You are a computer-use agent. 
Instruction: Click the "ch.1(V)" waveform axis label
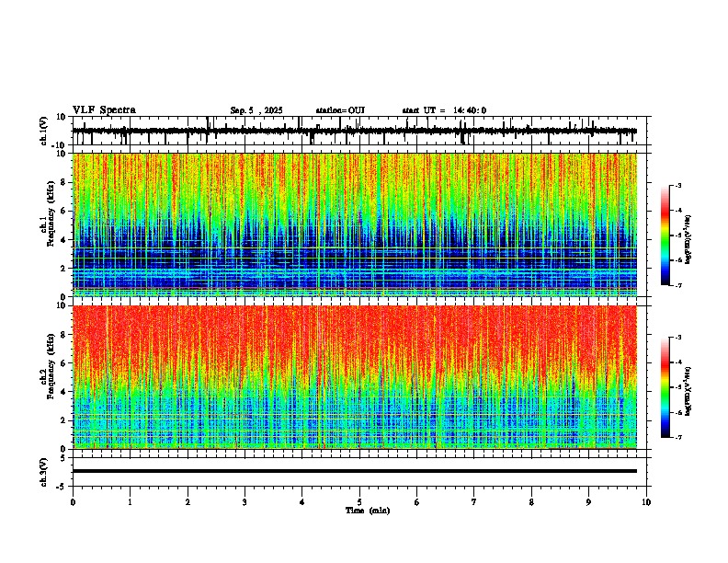pos(44,131)
